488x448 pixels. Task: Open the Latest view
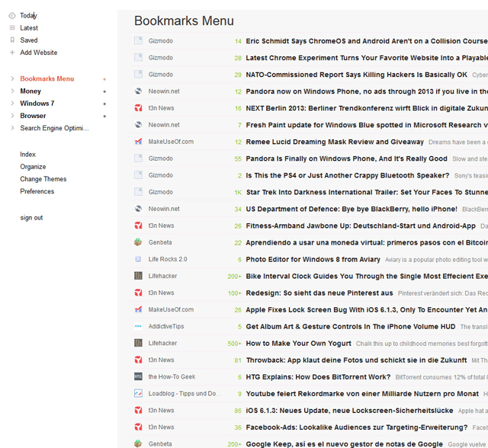click(x=29, y=28)
